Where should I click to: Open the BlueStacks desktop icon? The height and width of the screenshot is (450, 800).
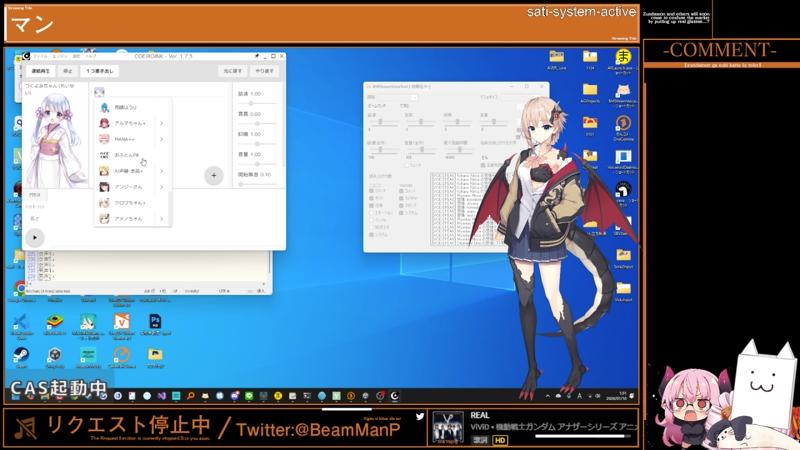pos(55,324)
